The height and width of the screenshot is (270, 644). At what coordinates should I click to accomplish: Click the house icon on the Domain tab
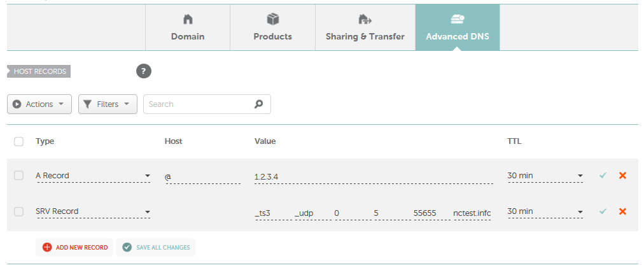[x=188, y=19]
